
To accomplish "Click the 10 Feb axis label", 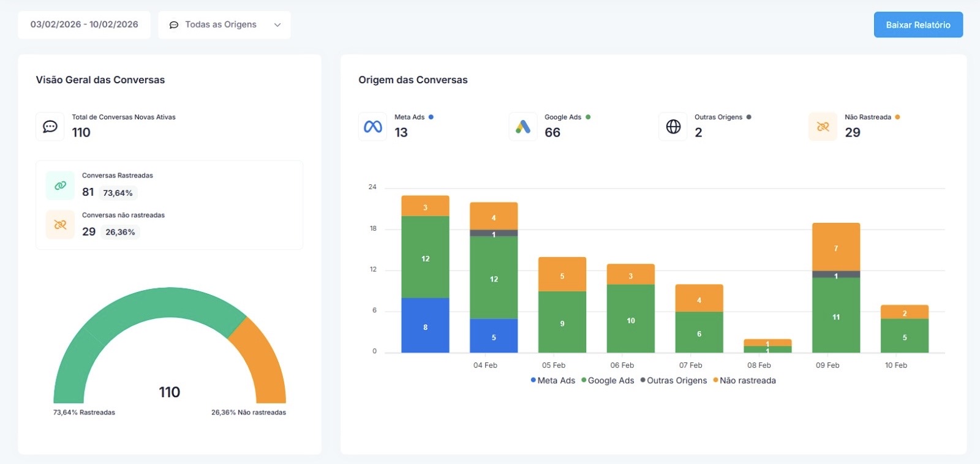I will tap(896, 365).
